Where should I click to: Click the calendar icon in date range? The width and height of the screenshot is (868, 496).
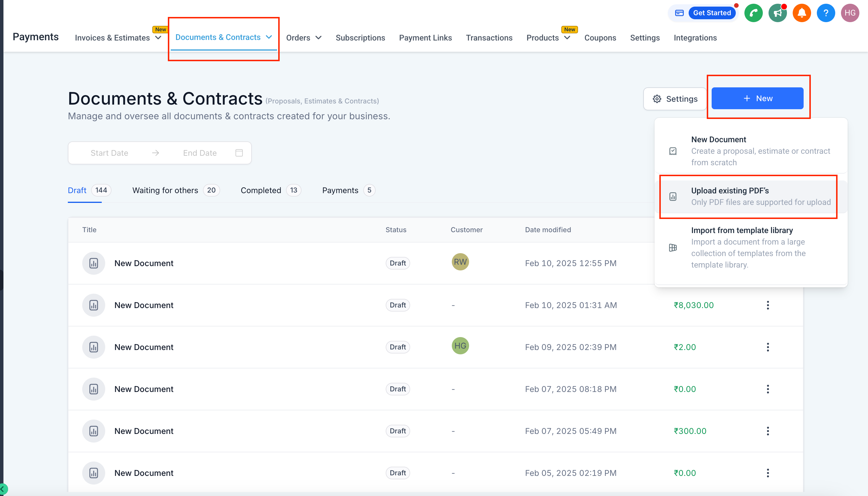click(239, 153)
